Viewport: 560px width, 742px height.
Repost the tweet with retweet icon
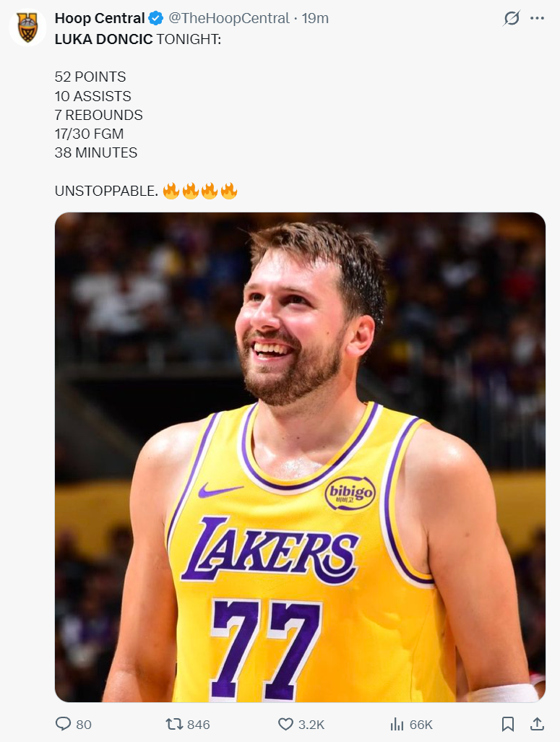(173, 724)
